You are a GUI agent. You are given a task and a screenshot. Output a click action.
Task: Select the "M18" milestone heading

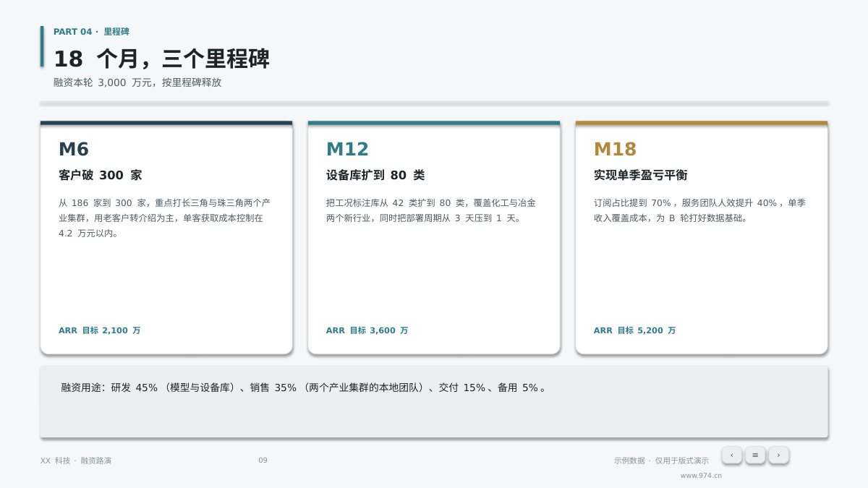[615, 149]
